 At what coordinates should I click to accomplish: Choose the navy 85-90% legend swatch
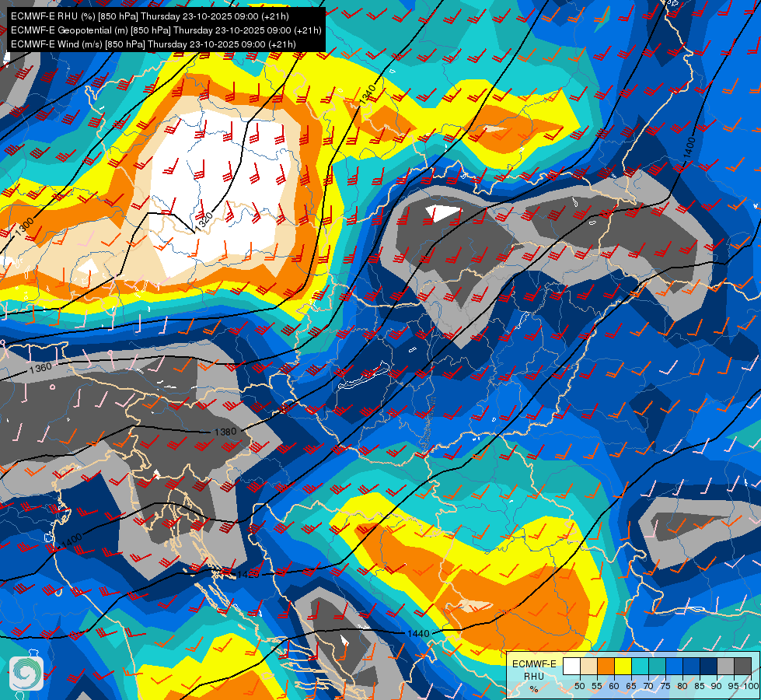(x=709, y=666)
